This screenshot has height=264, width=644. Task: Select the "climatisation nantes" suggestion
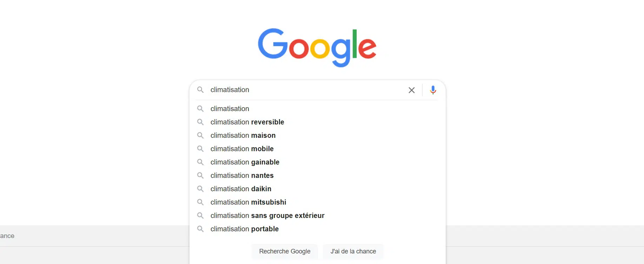(x=242, y=175)
